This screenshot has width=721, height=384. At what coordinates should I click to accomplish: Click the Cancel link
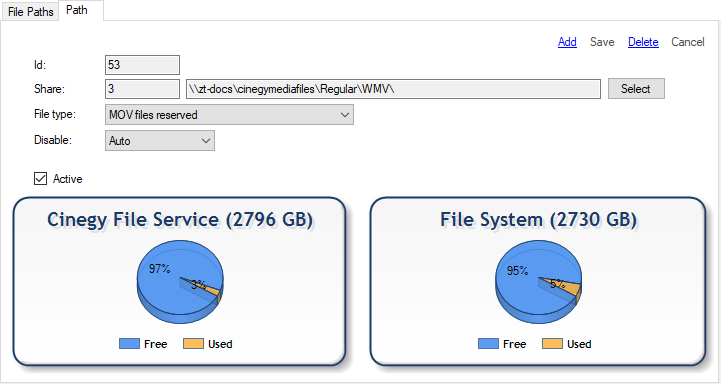click(x=687, y=42)
